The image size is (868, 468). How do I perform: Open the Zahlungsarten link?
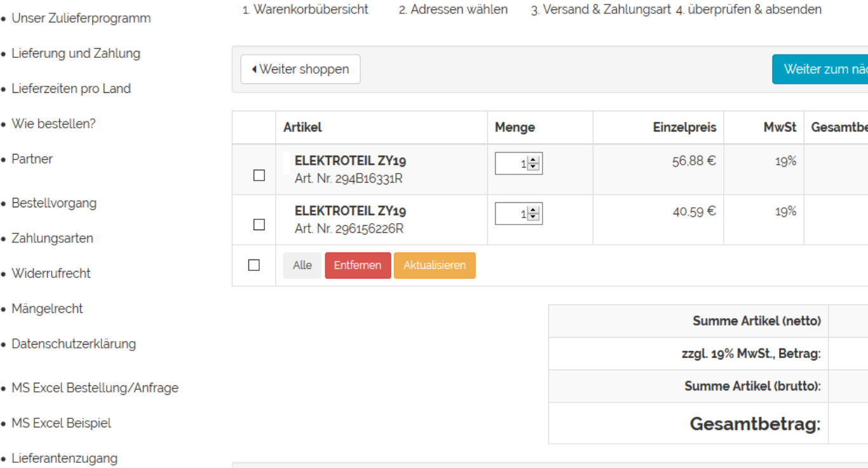[x=52, y=238]
